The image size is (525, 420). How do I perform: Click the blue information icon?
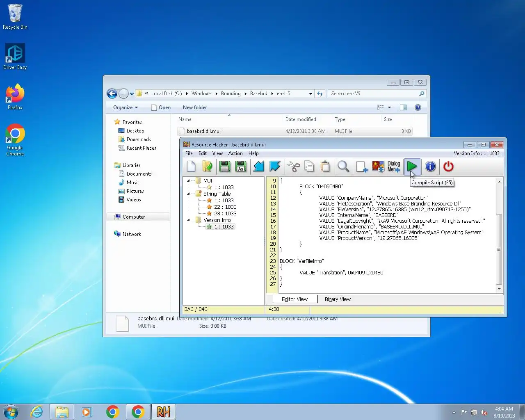(x=430, y=167)
